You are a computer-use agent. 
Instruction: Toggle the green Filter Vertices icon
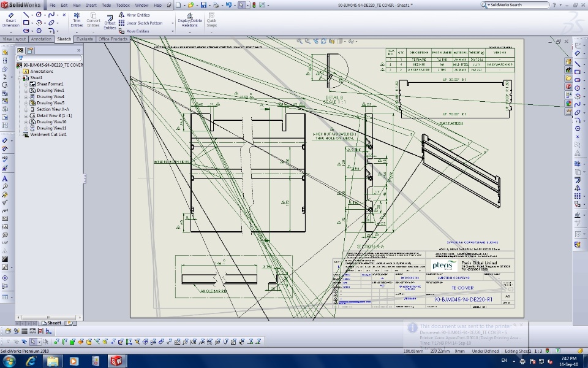56,342
